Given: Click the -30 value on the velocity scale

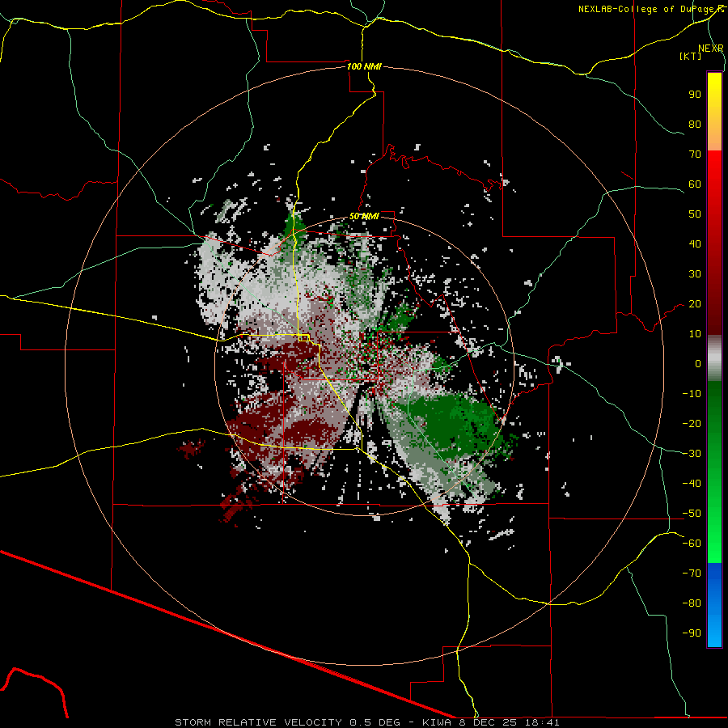Looking at the screenshot, I should [692, 454].
